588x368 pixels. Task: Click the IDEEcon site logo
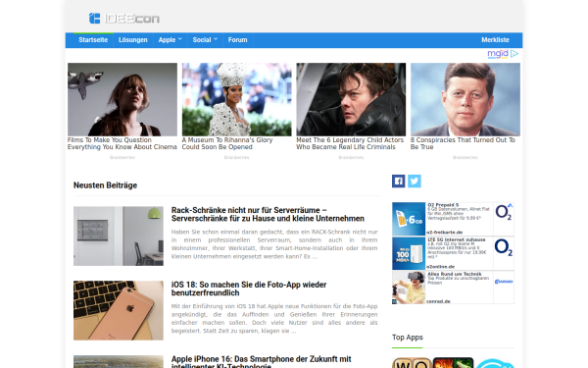(x=124, y=19)
